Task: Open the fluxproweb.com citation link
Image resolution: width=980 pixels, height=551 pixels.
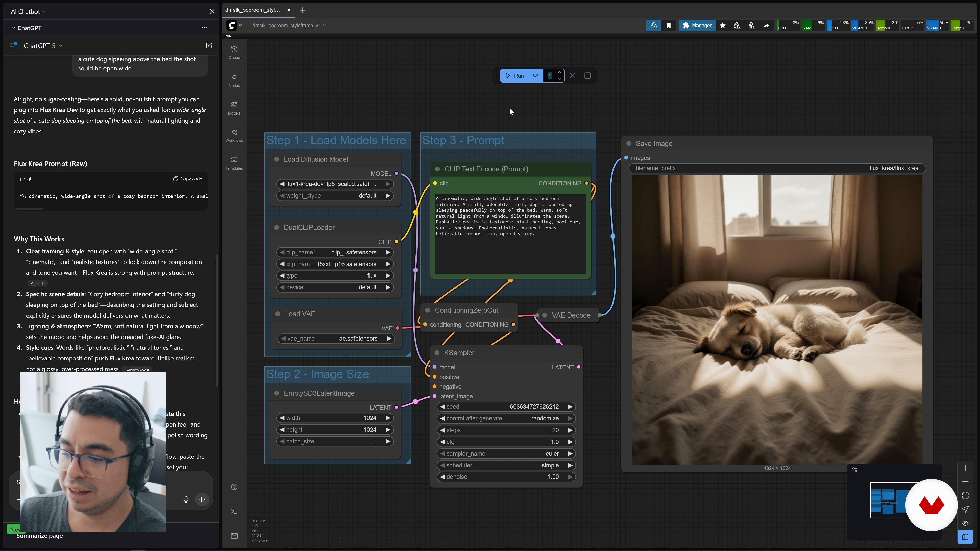Action: click(x=137, y=369)
